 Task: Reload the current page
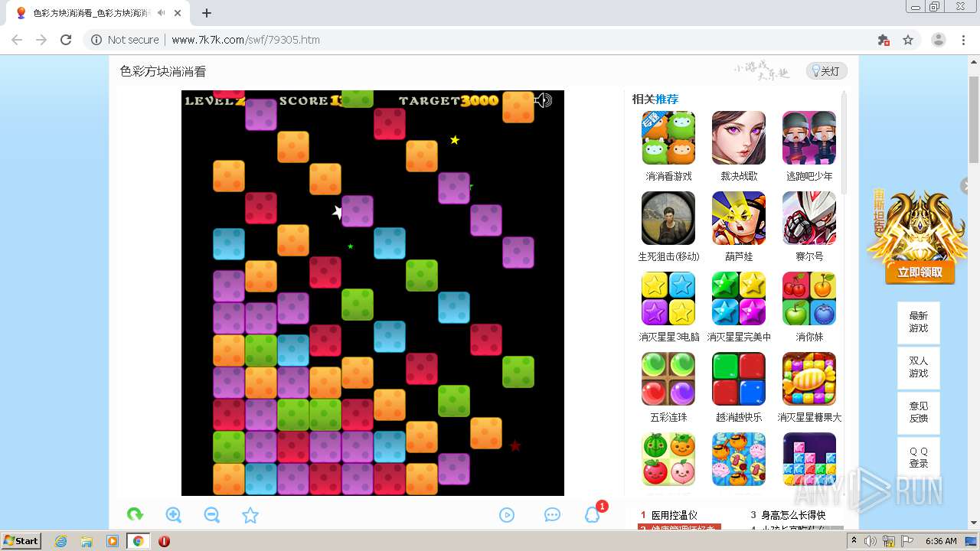click(x=66, y=40)
